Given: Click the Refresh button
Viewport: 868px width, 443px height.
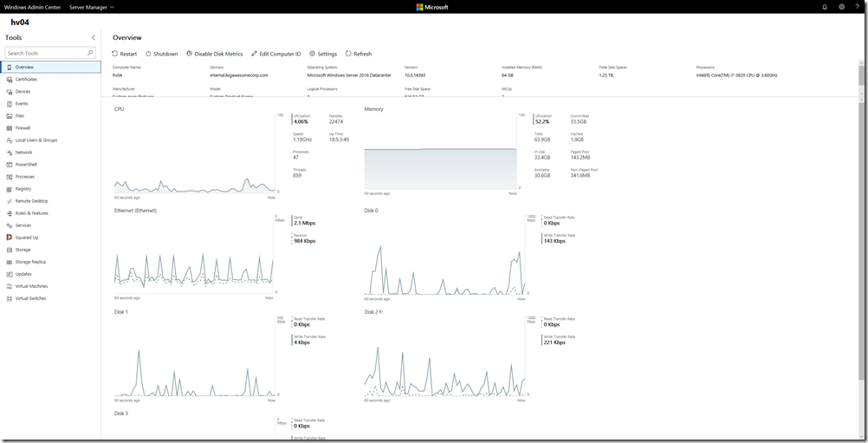Looking at the screenshot, I should point(359,54).
